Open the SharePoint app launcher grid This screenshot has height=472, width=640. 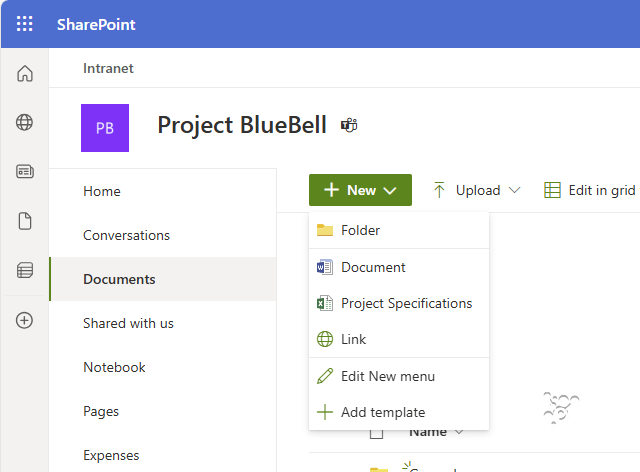point(24,24)
